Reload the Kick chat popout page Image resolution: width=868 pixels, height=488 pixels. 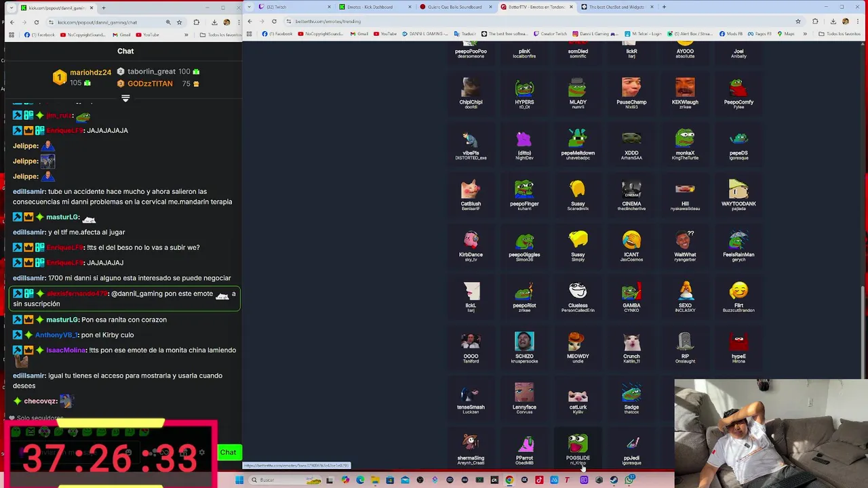pyautogui.click(x=37, y=22)
